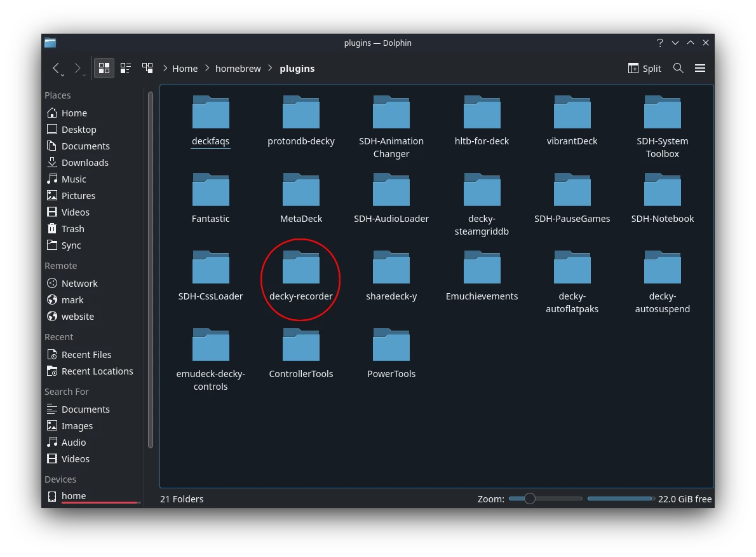Switch to Compact view mode
Viewport: 756px width, 557px height.
[x=126, y=68]
